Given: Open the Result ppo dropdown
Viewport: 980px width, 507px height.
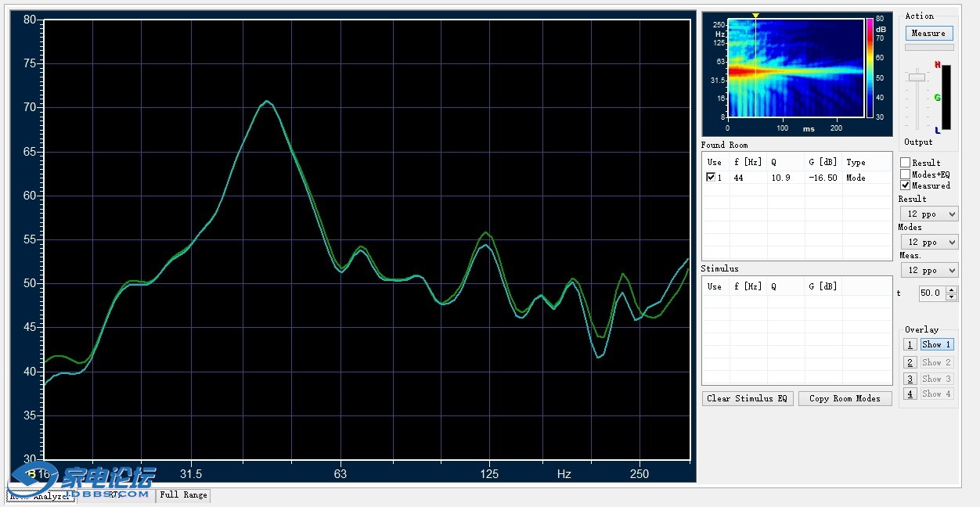Looking at the screenshot, I should pyautogui.click(x=928, y=214).
